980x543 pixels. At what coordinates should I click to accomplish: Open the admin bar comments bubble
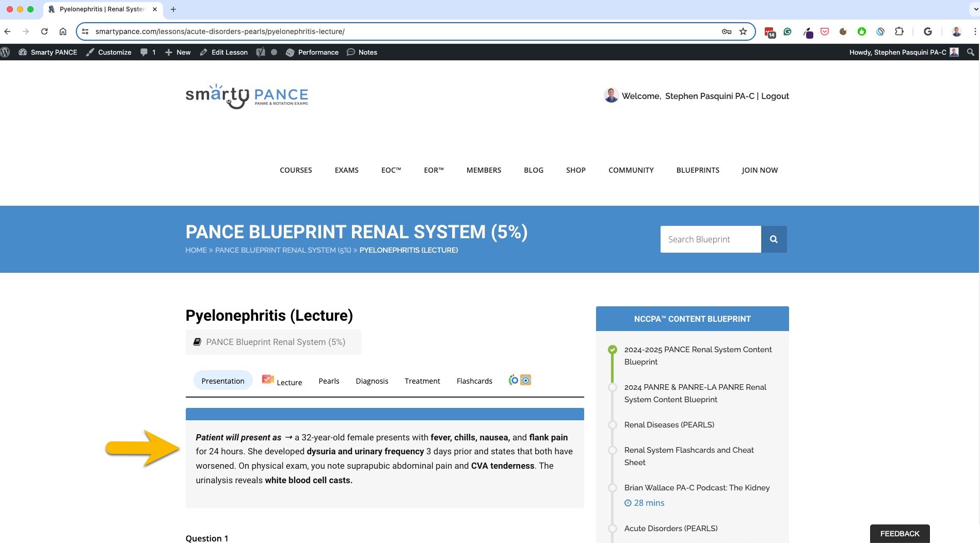coord(148,52)
